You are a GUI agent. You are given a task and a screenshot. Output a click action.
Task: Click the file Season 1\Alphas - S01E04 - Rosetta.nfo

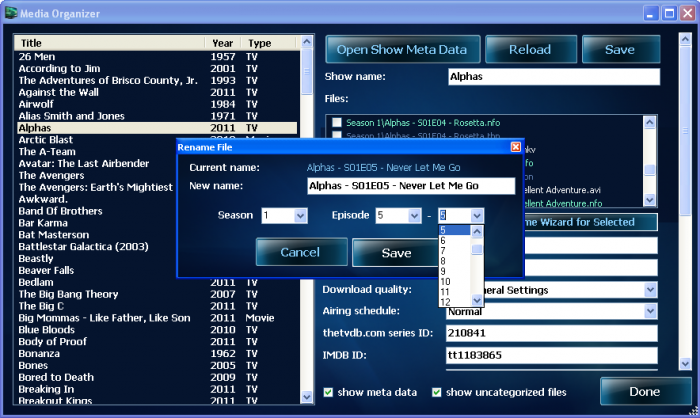tap(423, 123)
